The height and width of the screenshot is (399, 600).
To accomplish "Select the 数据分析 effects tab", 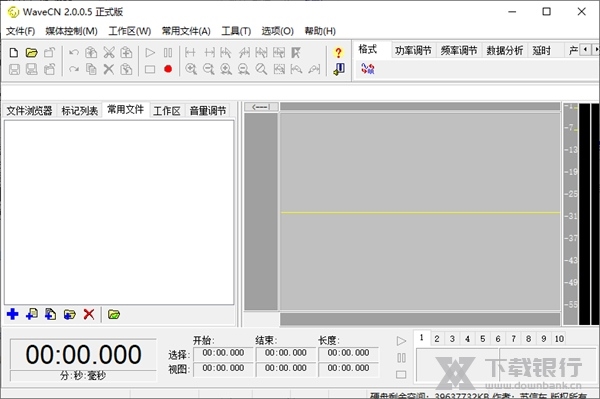I will pos(505,50).
